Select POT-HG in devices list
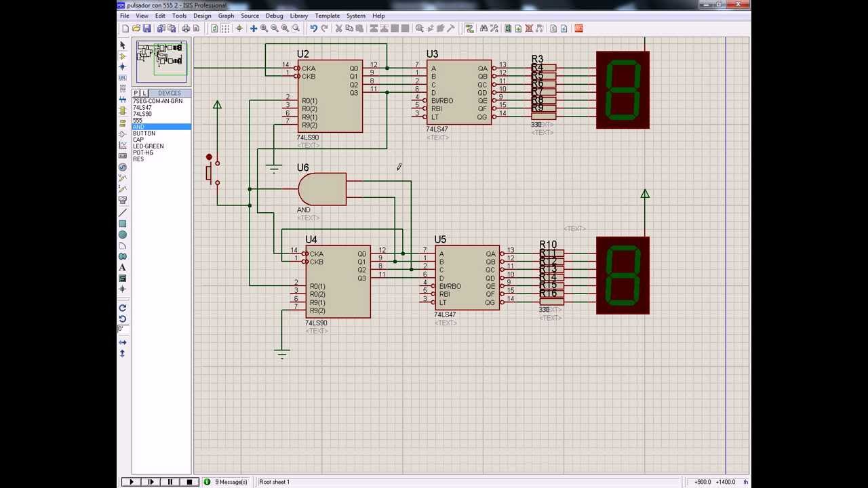 [161, 152]
